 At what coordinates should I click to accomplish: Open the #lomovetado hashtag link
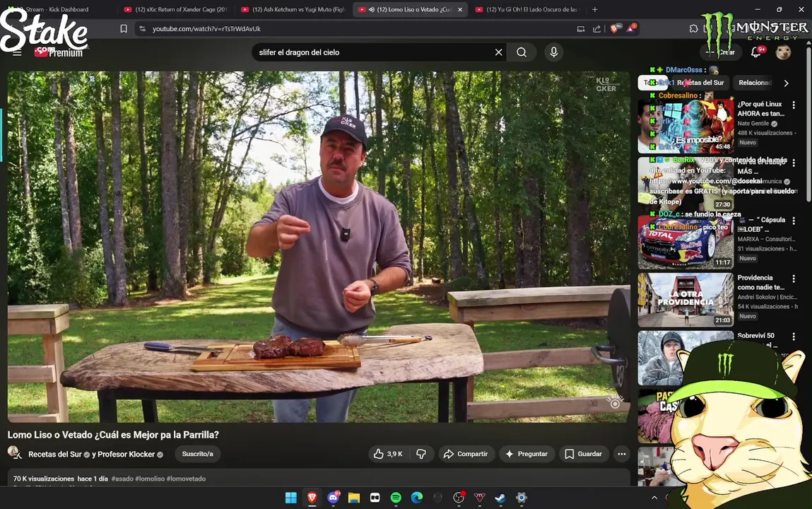click(x=186, y=479)
